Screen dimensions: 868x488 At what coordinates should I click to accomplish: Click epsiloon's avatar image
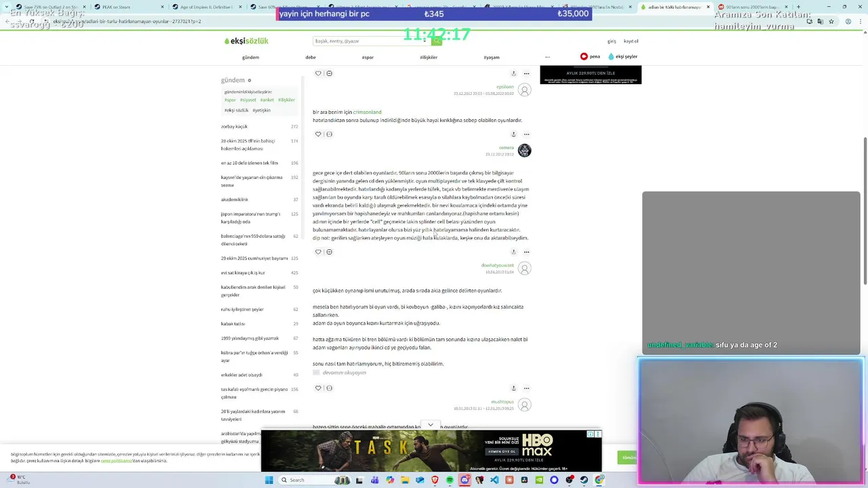click(524, 90)
